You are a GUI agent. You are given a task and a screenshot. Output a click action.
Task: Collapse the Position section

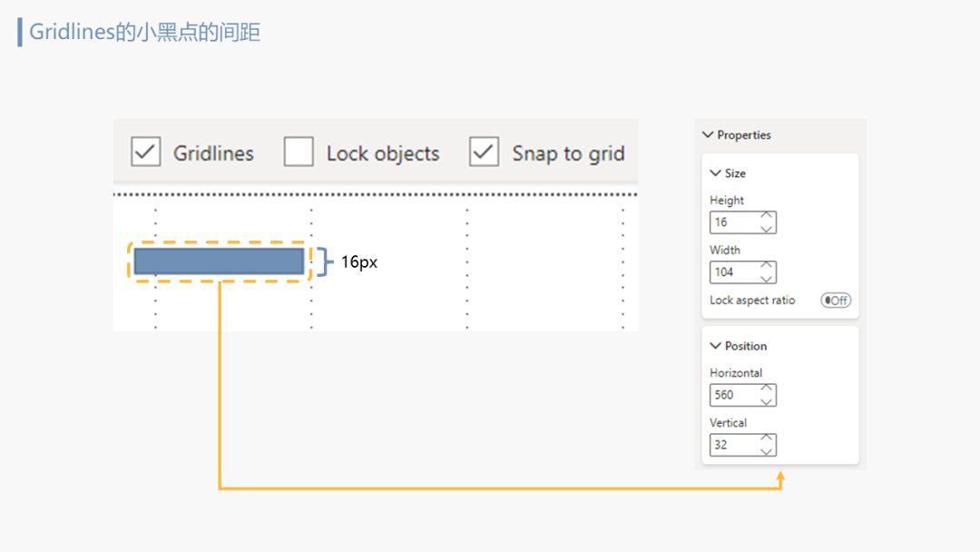716,346
